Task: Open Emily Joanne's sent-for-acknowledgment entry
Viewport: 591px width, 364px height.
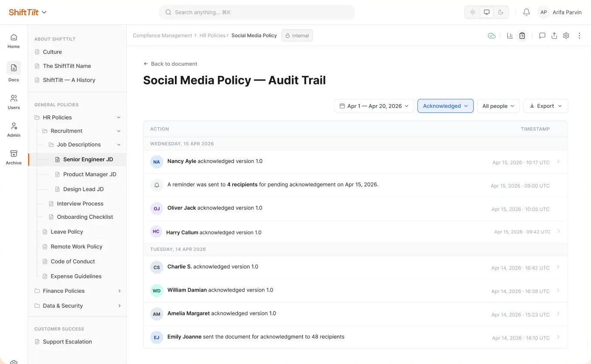Action: 355,337
